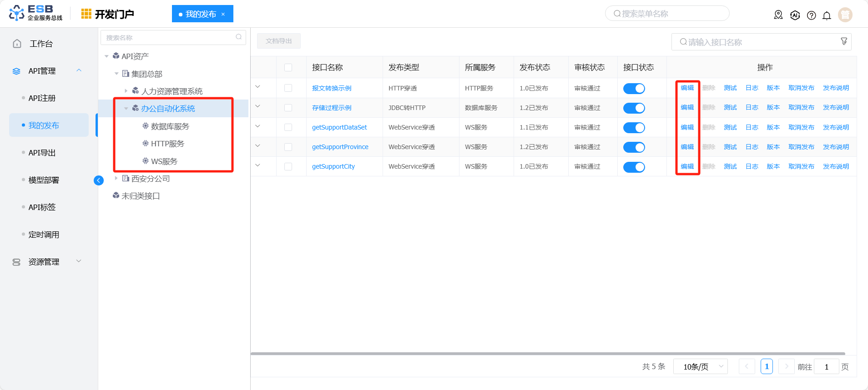Close the 我的发布 tab
The height and width of the screenshot is (390, 868).
click(x=223, y=14)
